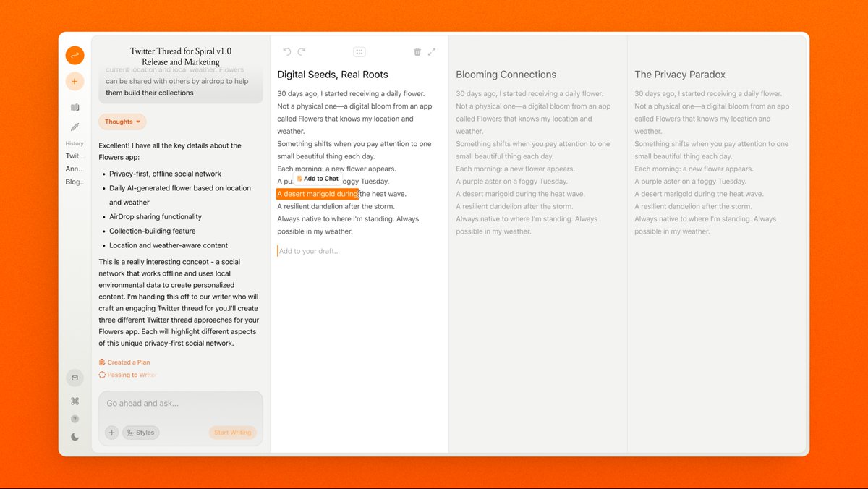Click 'AirDrop sharing functionality' bullet

coord(156,216)
